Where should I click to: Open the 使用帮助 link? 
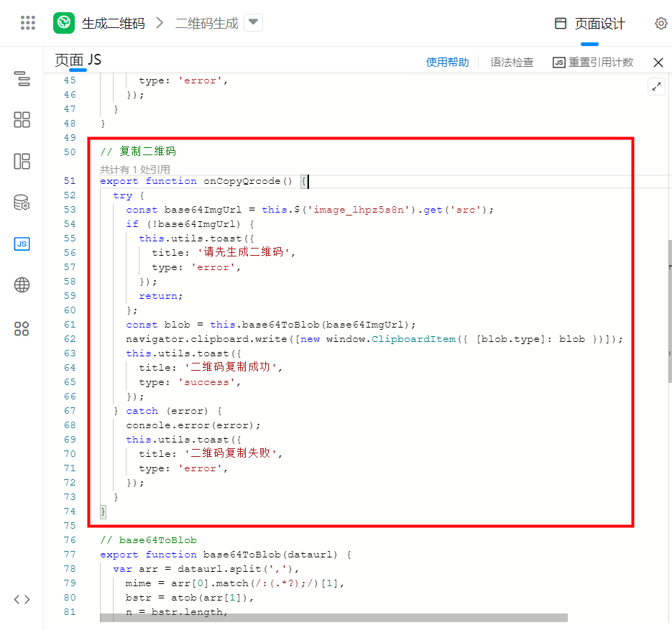pyautogui.click(x=447, y=62)
